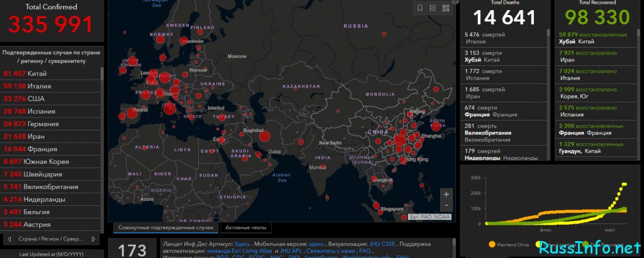Open the JHU CSSE link
Viewport: 644px width, 258px height.
[x=382, y=244]
